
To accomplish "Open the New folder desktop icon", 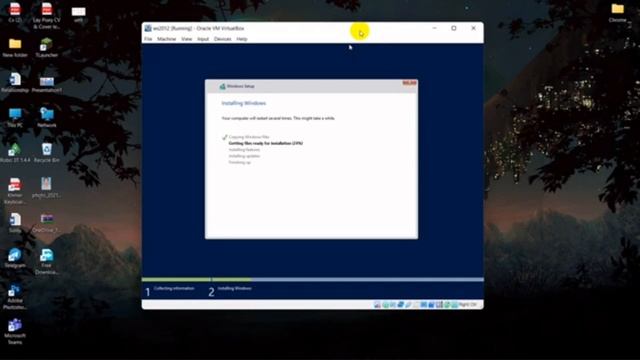I will click(x=15, y=47).
